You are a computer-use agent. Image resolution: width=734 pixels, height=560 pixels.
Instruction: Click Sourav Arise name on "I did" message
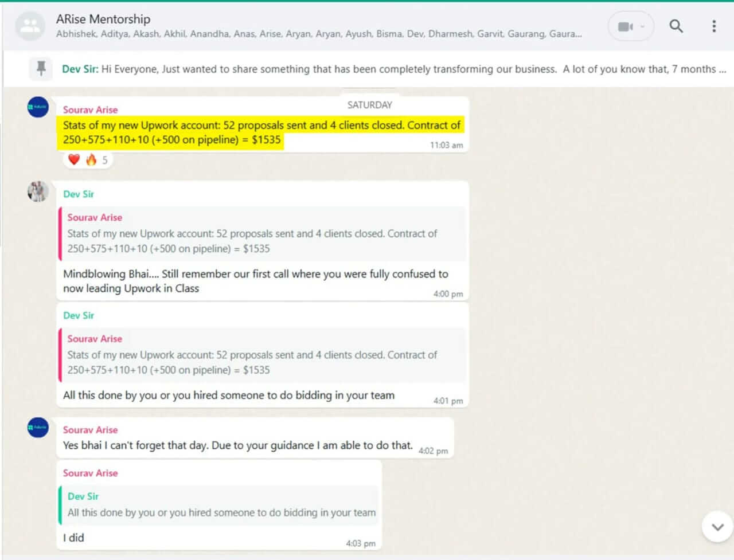point(90,473)
